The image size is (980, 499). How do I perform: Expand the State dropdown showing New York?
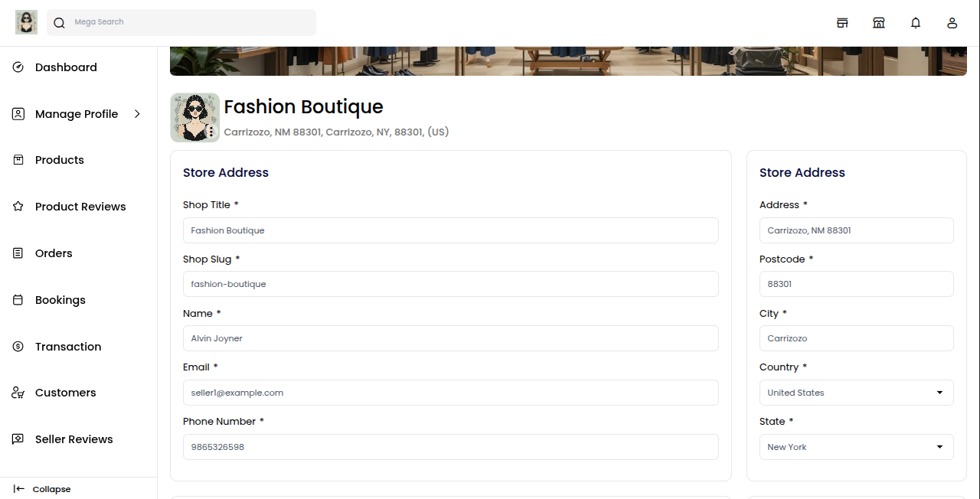click(x=856, y=447)
